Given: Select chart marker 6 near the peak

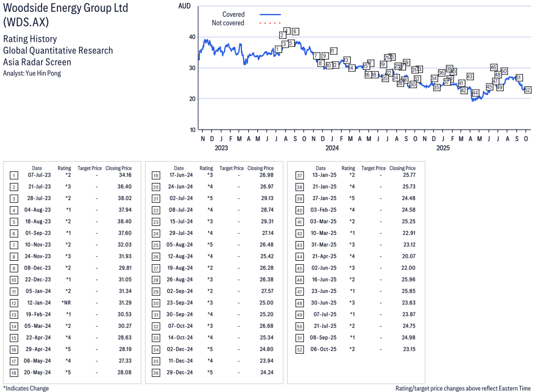Looking at the screenshot, I should (295, 32).
